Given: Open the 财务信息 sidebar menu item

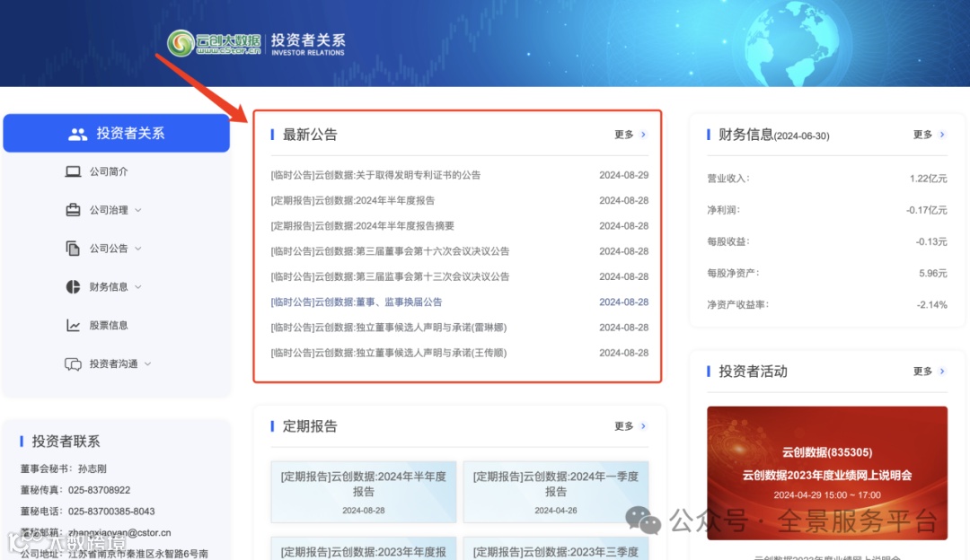Looking at the screenshot, I should coord(109,287).
